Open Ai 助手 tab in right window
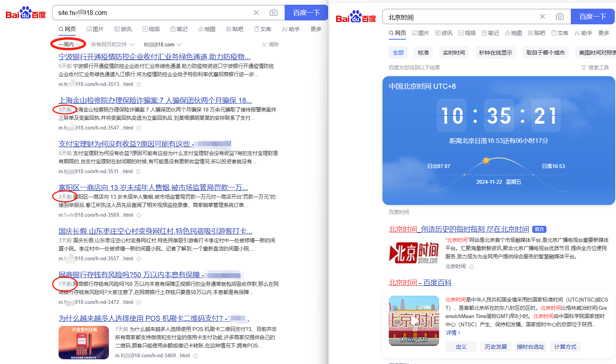Screen dimensions: 616x364 pos(583,33)
